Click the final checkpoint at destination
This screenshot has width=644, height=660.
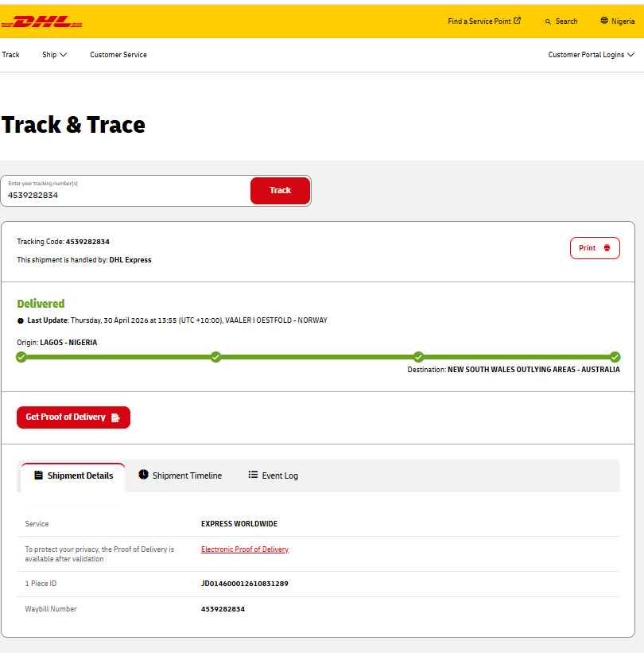point(615,357)
